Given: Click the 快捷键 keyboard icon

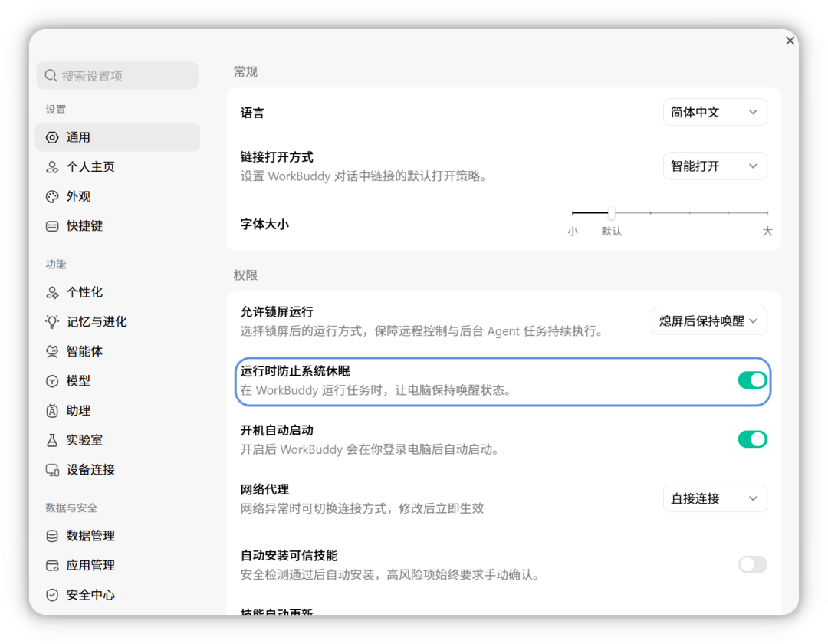Looking at the screenshot, I should [52, 226].
